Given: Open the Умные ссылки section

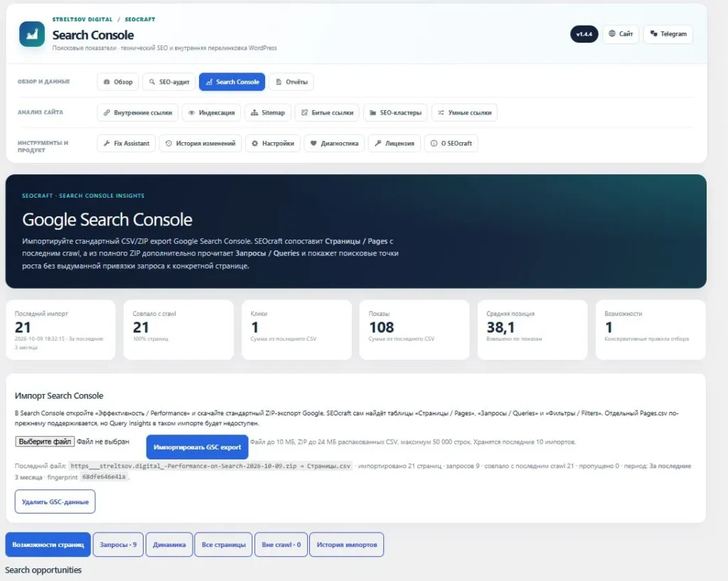Looking at the screenshot, I should [464, 112].
